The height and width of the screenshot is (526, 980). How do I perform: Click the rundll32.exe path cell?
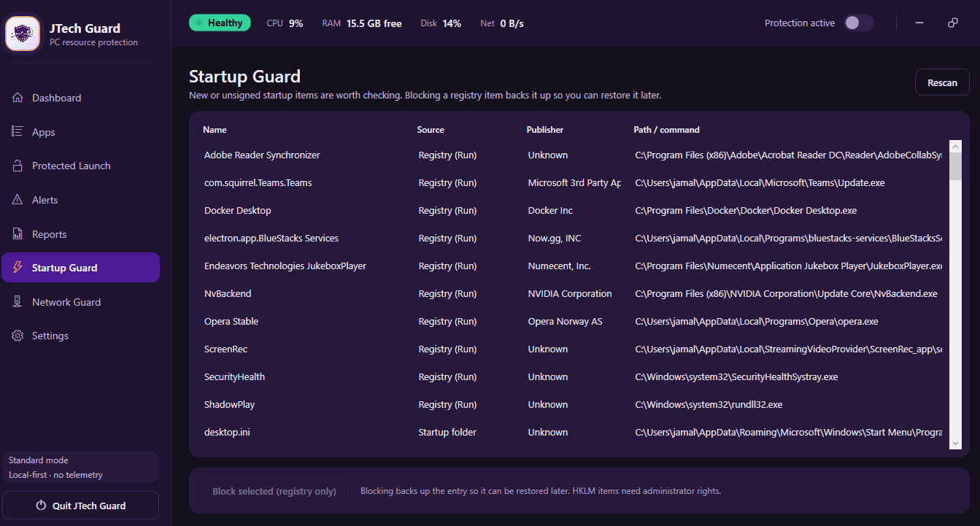709,405
